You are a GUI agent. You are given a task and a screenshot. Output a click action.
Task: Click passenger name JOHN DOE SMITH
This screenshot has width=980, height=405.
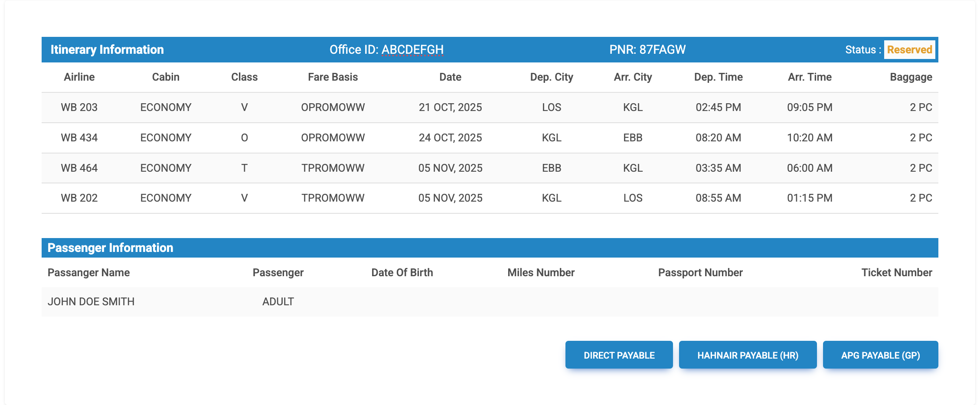pyautogui.click(x=91, y=302)
